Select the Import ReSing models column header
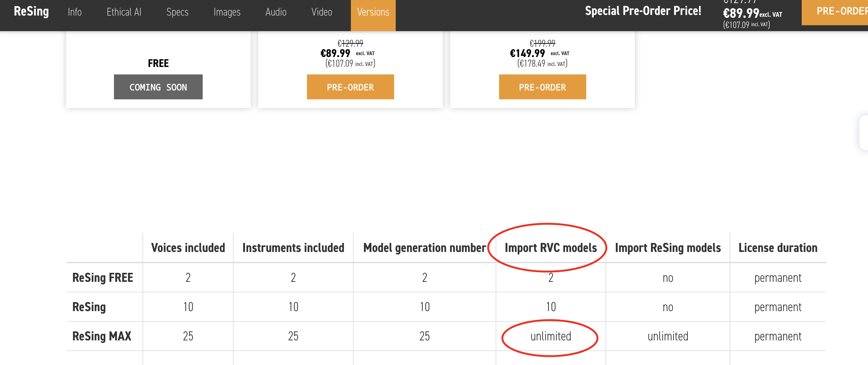 pos(668,248)
